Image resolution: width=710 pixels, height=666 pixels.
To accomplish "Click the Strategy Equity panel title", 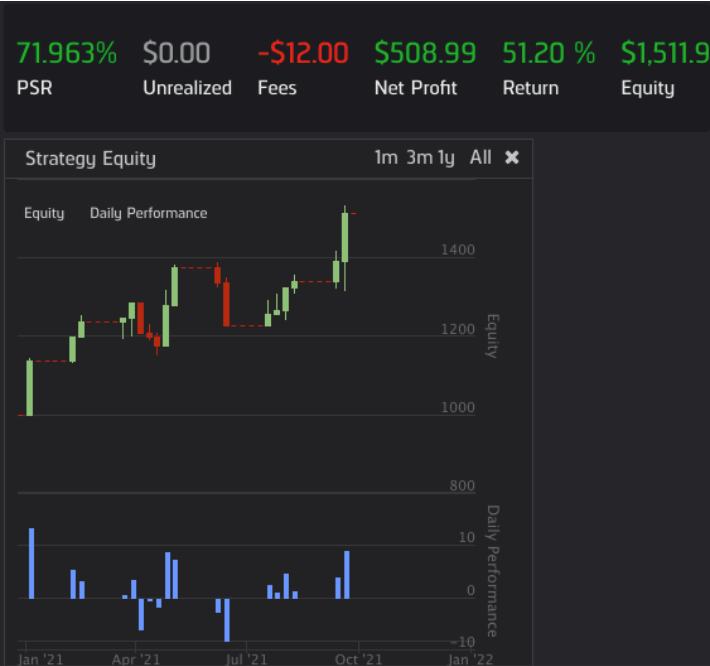I will pyautogui.click(x=90, y=158).
